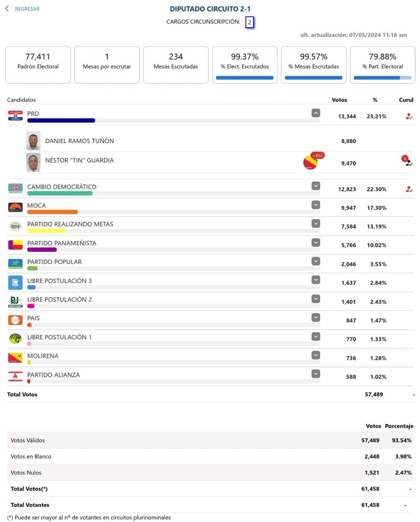Image resolution: width=420 pixels, height=522 pixels.
Task: Expand the Partido Panameñista candidates
Action: tap(316, 242)
